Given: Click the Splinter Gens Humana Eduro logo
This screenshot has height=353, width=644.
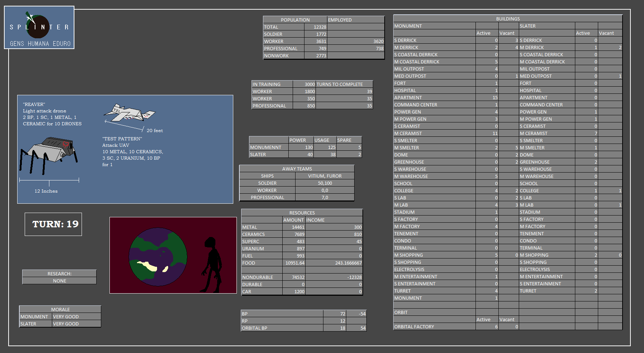Looking at the screenshot, I should tap(39, 28).
